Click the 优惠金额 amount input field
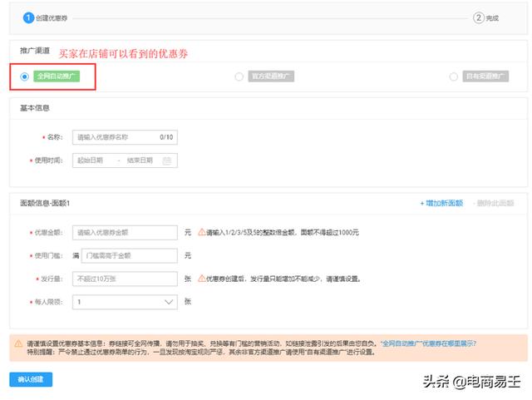The height and width of the screenshot is (400, 532). click(125, 232)
